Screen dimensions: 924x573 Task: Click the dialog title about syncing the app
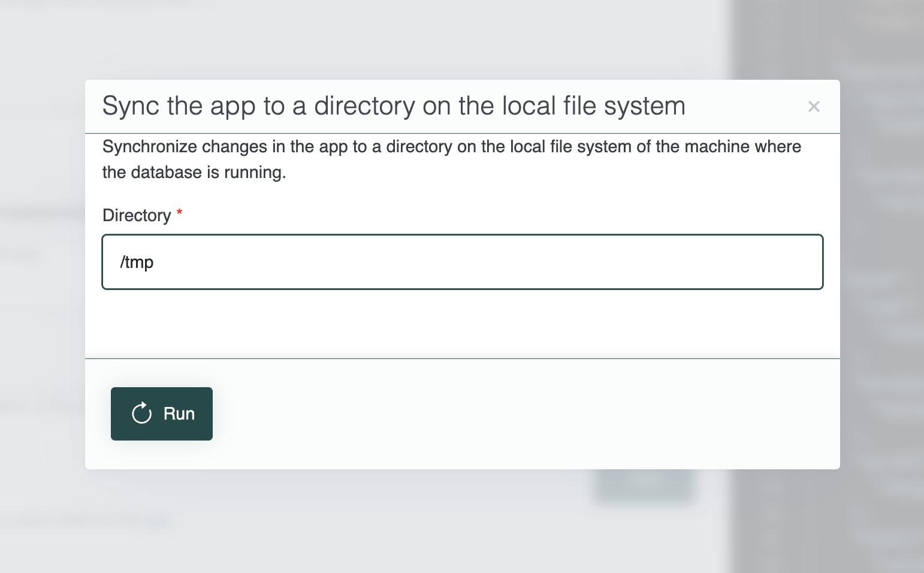click(x=394, y=106)
